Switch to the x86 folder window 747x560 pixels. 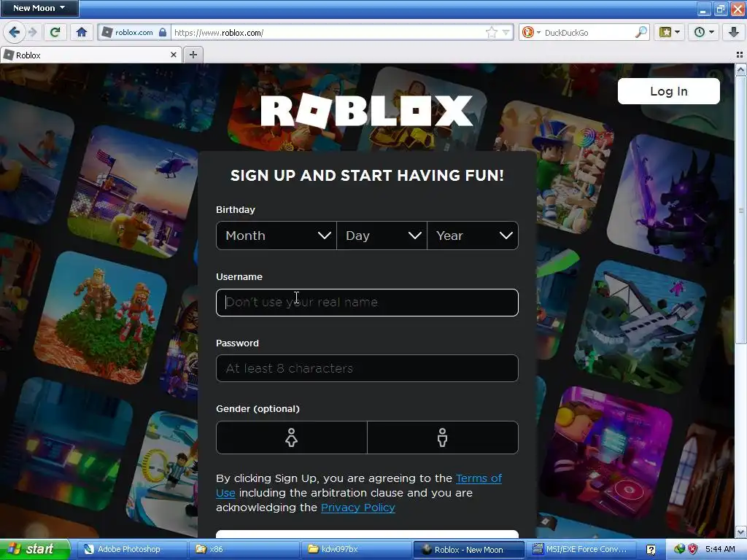coord(244,549)
